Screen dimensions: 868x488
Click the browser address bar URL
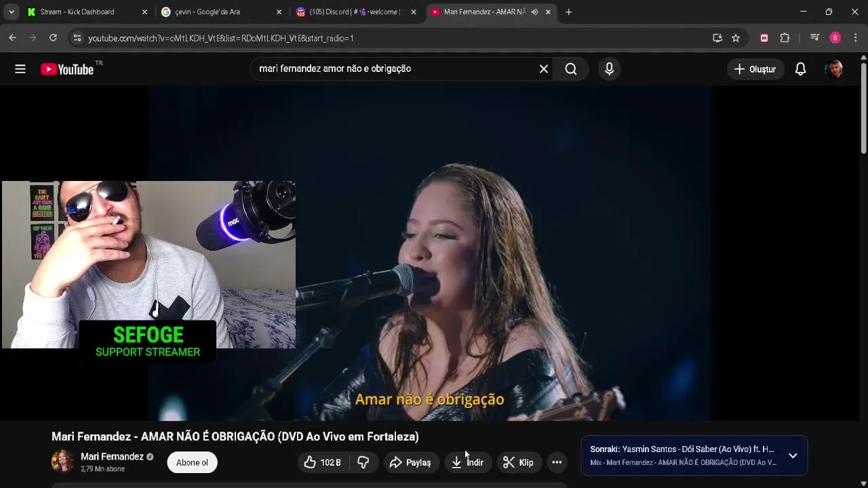click(x=221, y=38)
